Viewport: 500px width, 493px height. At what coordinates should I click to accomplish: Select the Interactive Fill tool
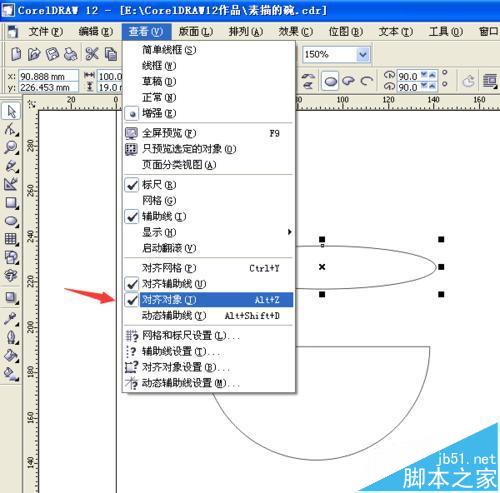[11, 374]
